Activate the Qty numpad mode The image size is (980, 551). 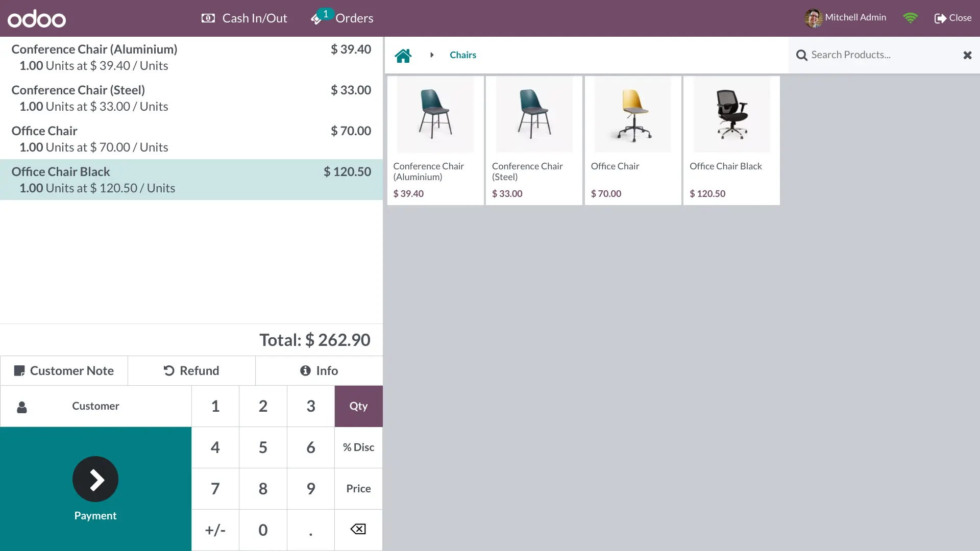[x=358, y=406]
